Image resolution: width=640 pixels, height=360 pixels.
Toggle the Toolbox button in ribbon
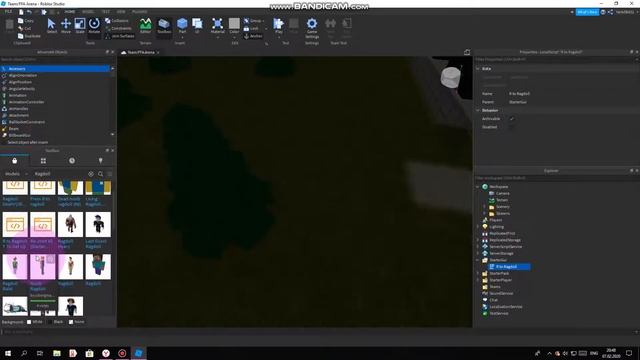click(x=164, y=25)
